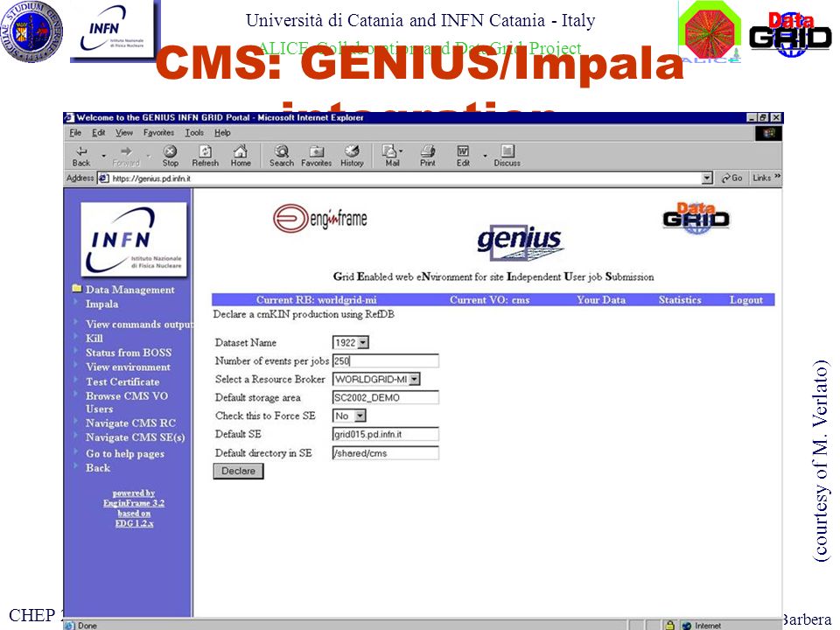Screen dimensions: 840x630
Task: Open the Data Management folder link
Action: (129, 290)
